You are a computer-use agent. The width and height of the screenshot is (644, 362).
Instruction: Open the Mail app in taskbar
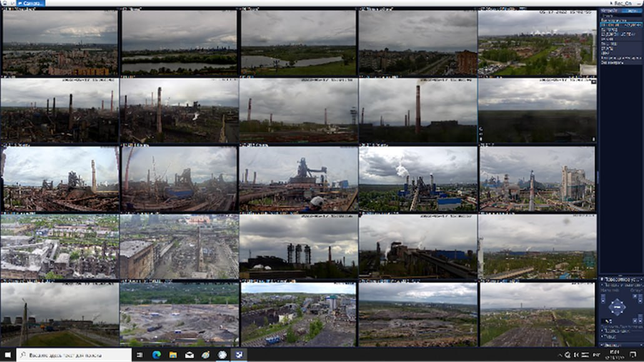[x=189, y=355]
